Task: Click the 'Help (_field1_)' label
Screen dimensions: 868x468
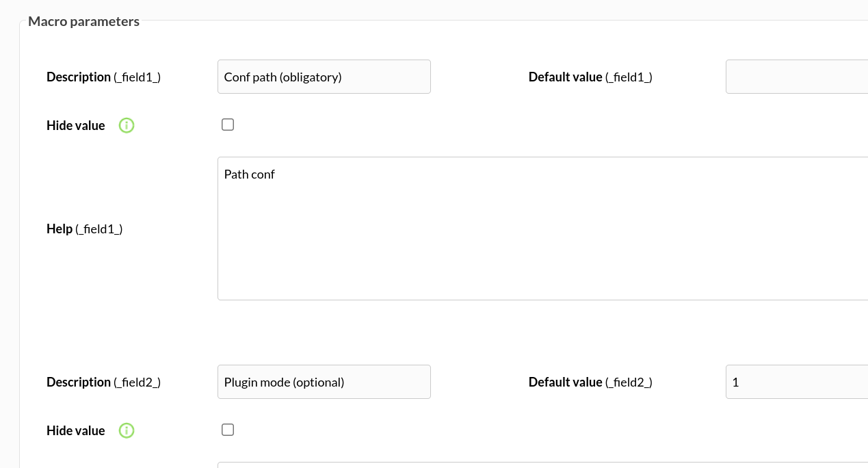Action: pyautogui.click(x=85, y=229)
